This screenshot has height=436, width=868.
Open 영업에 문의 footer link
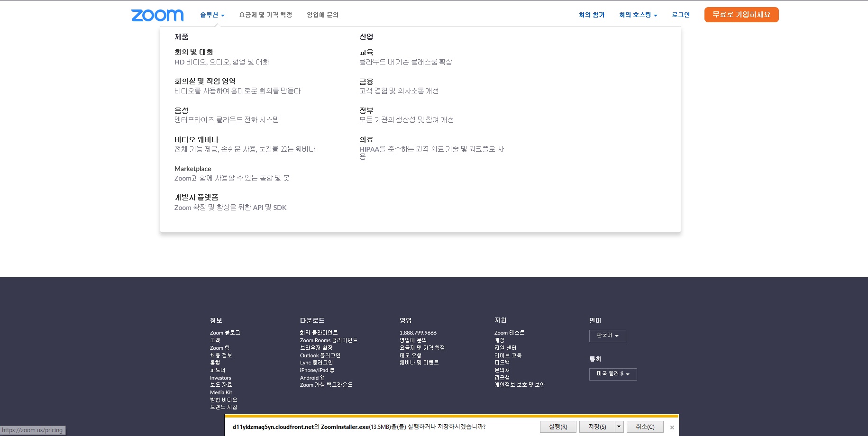pyautogui.click(x=413, y=340)
